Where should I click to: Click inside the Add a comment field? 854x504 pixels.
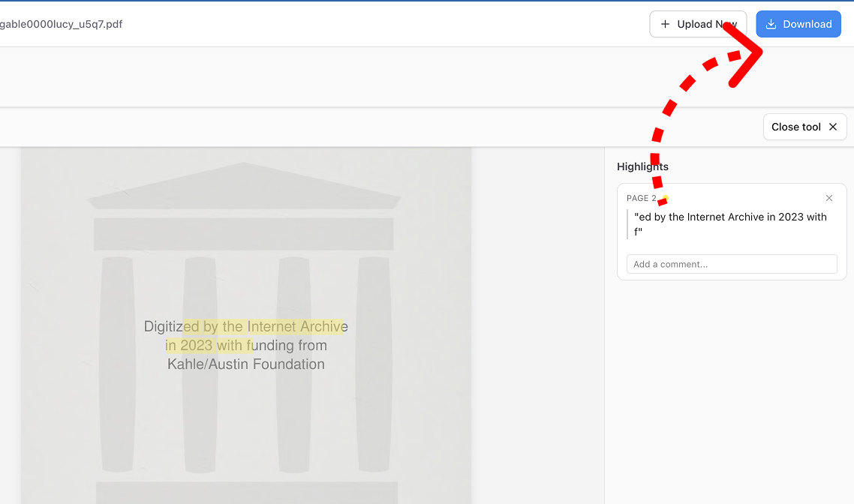coord(732,264)
